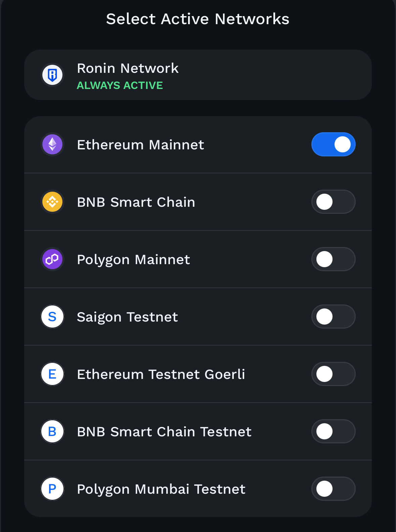Click the ALWAYS ACTIVE status text
This screenshot has height=532, width=396.
click(120, 86)
